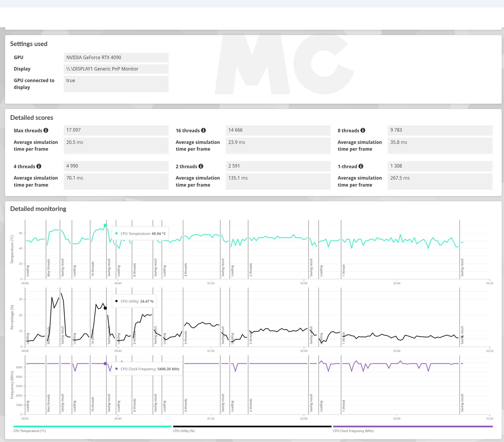Click the info icon next to 4 threads
The image size is (504, 442).
pos(39,166)
